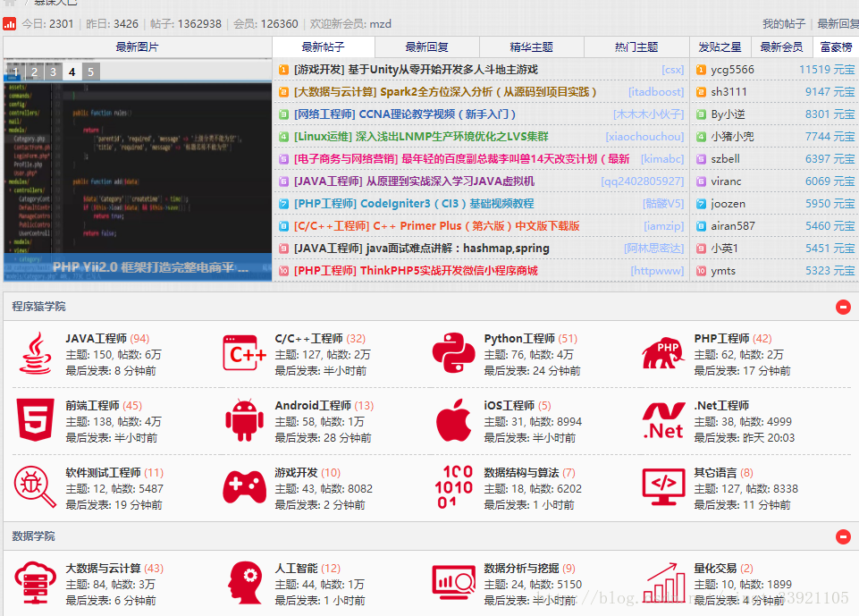
Task: Open sh3111 in the rich list
Action: [728, 92]
